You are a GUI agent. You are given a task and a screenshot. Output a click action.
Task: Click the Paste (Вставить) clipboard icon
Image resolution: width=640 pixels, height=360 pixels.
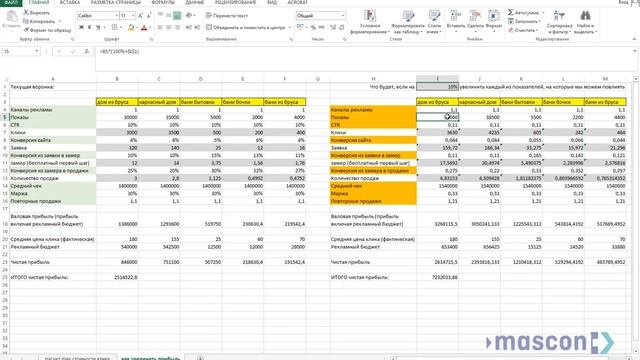pos(11,17)
